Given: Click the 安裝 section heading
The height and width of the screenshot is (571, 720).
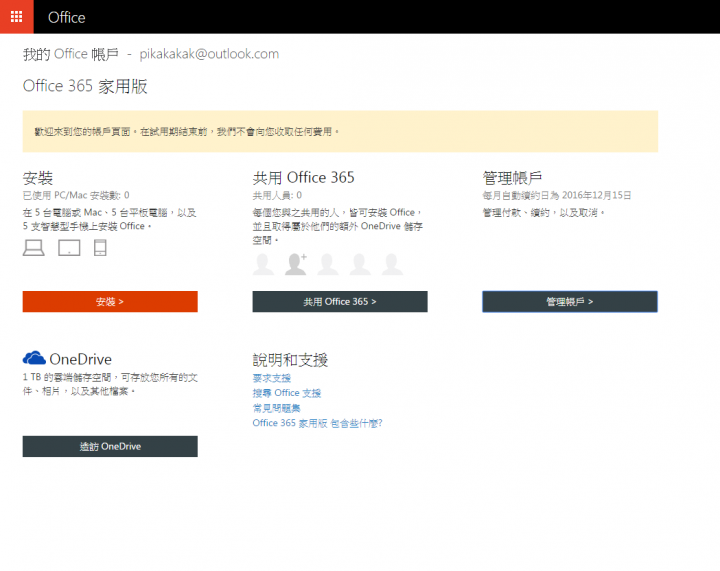Looking at the screenshot, I should (38, 178).
